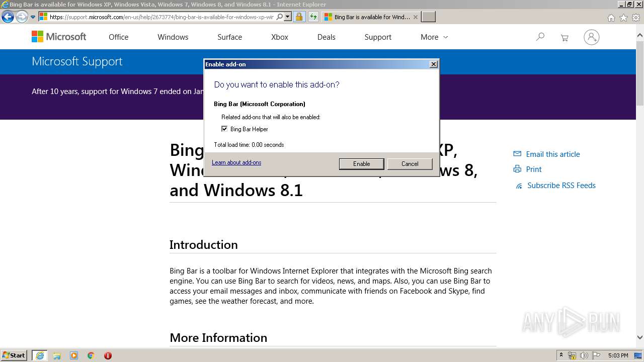Viewport: 644px width, 362px height.
Task: Open the media player taskbar icon
Action: pos(74,355)
